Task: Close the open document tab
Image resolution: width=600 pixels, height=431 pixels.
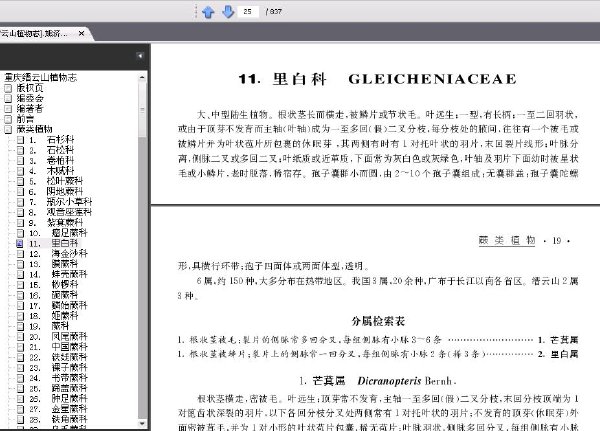Action: point(81,34)
